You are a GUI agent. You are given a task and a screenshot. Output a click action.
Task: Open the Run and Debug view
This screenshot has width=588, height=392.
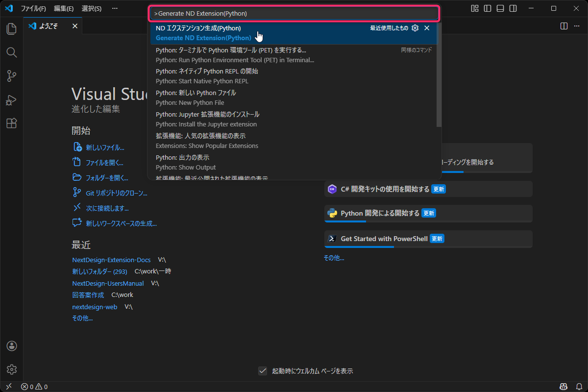(11, 99)
